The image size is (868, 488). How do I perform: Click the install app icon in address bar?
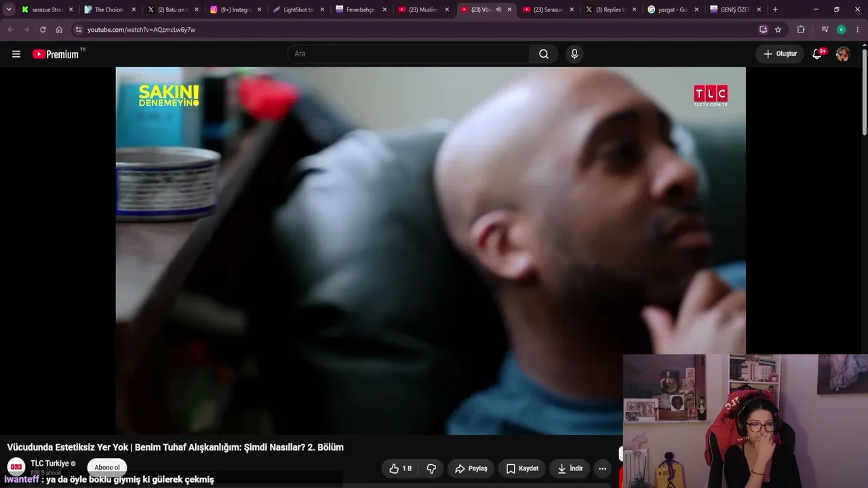click(763, 30)
